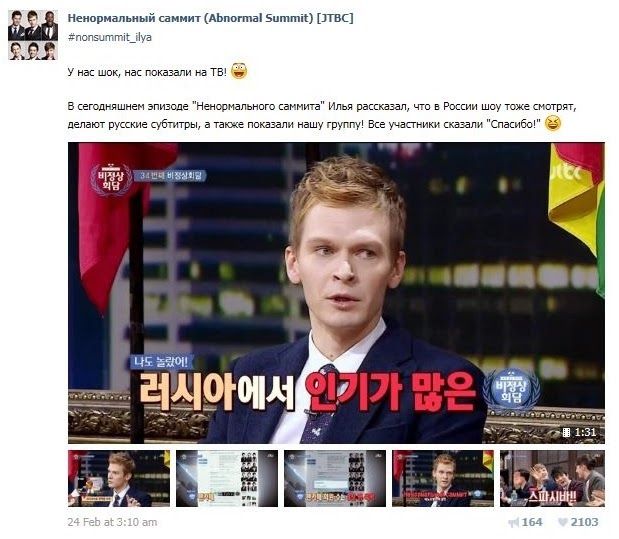Image resolution: width=619 pixels, height=539 pixels.
Task: Click the megaphone share icon
Action: tap(513, 522)
